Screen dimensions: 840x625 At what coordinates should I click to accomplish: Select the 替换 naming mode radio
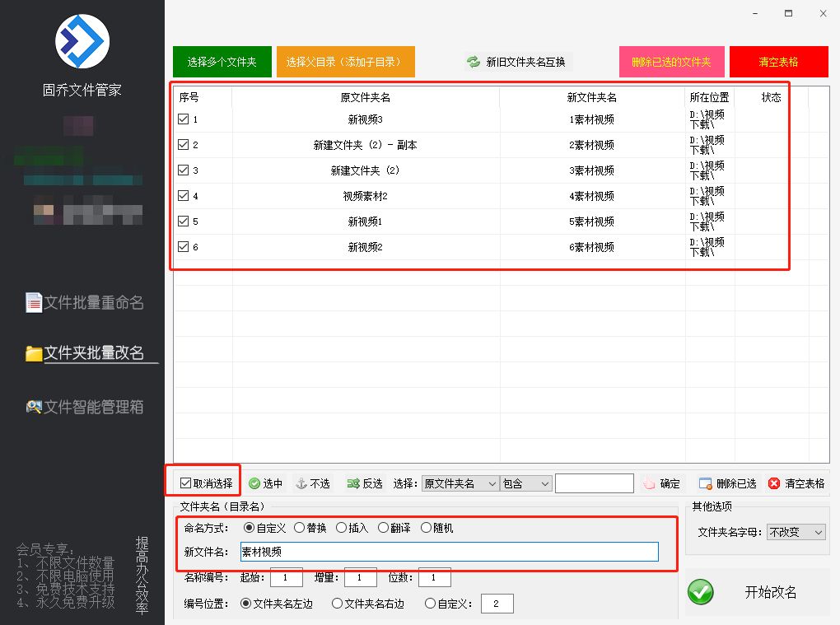[x=300, y=528]
